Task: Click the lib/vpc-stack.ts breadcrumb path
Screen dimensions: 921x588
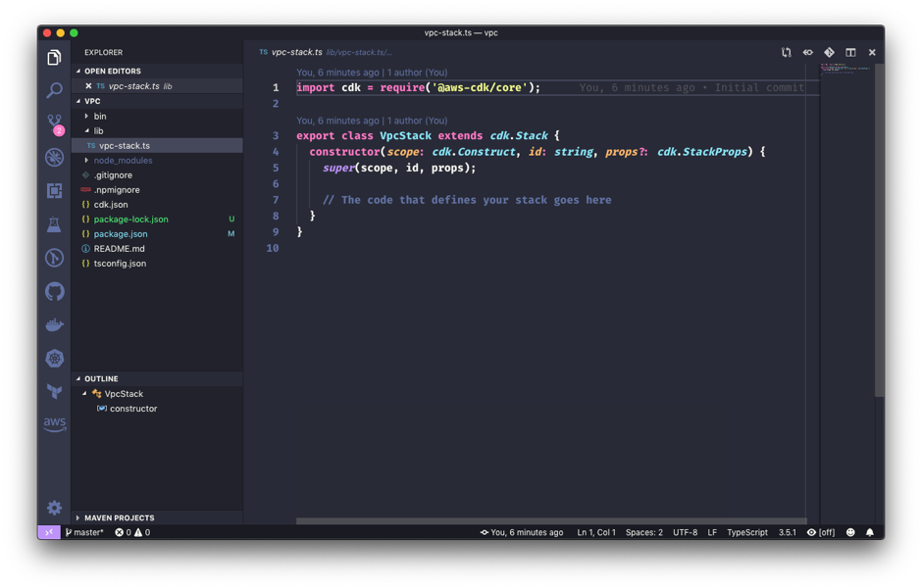Action: 359,52
